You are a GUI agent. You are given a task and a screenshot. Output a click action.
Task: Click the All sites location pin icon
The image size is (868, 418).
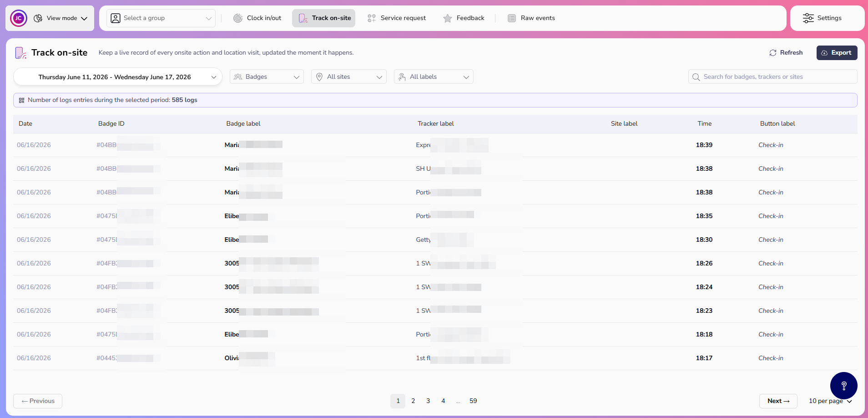pyautogui.click(x=319, y=77)
